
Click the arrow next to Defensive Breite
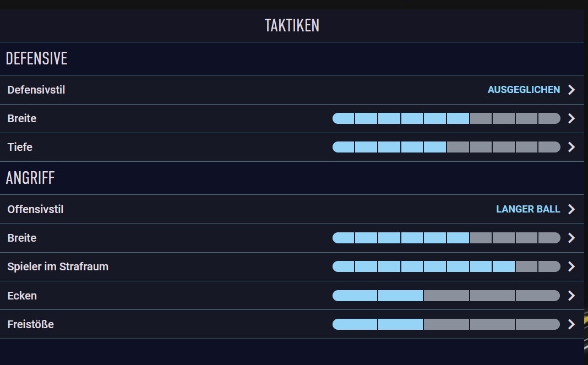pyautogui.click(x=571, y=118)
